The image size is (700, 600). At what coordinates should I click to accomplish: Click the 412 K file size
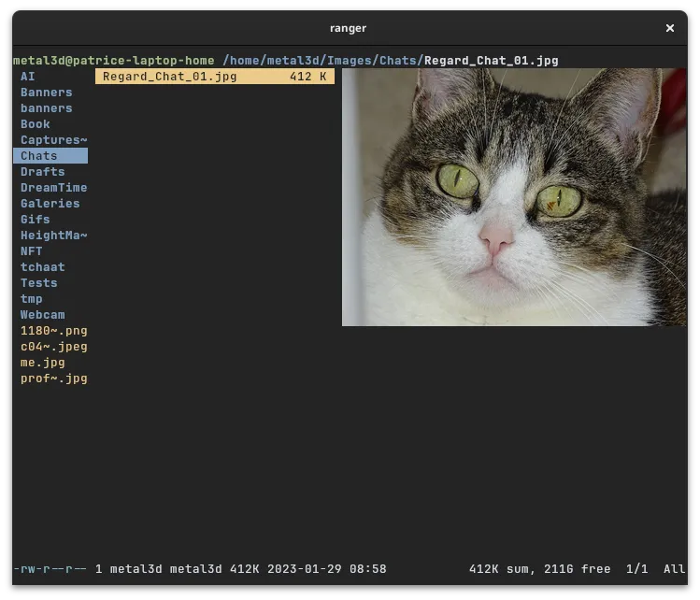(x=308, y=77)
